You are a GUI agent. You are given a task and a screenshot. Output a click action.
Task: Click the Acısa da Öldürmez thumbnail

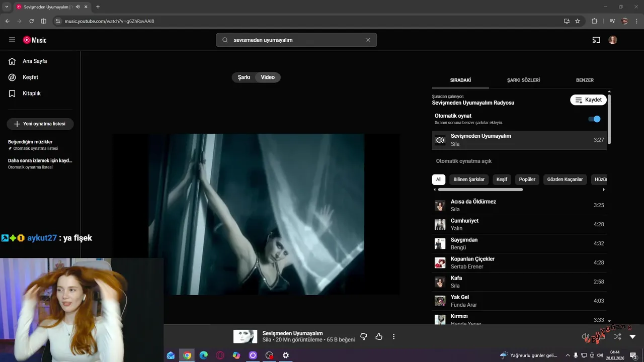(x=440, y=206)
